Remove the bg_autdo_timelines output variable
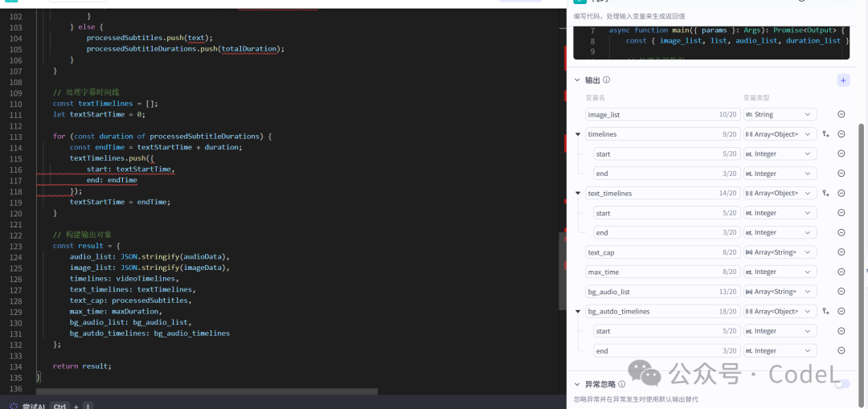 point(841,311)
